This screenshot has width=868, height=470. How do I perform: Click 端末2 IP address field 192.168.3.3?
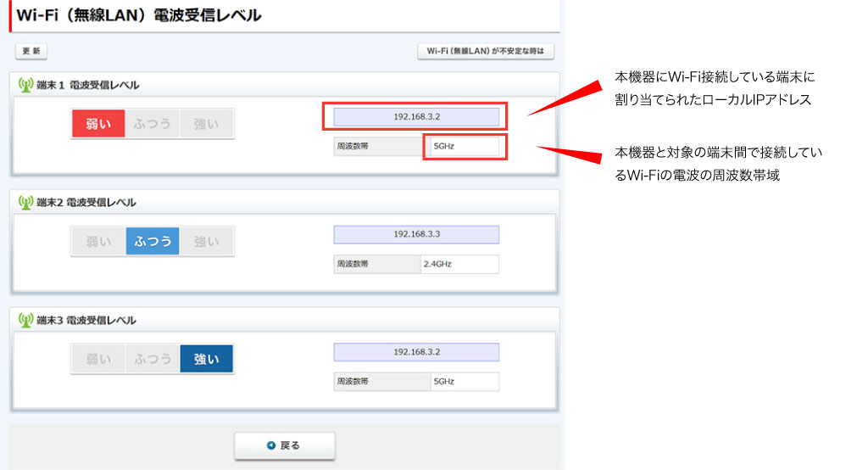(x=416, y=234)
